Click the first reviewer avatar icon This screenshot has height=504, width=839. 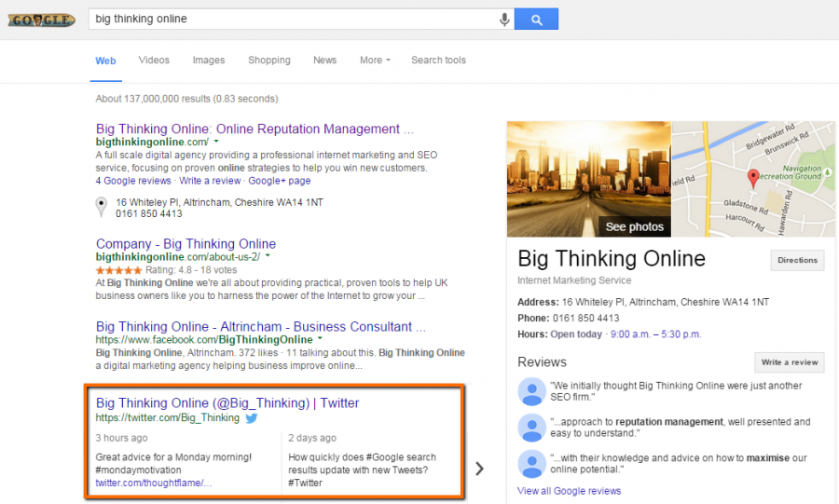[x=532, y=391]
